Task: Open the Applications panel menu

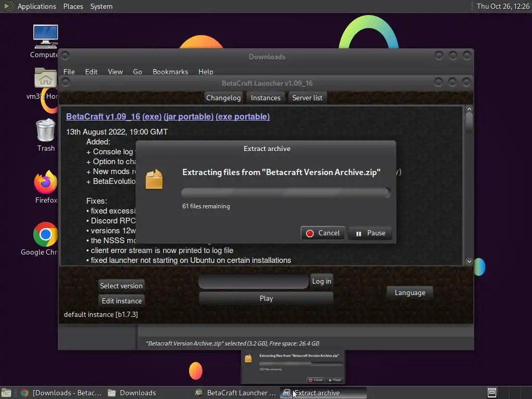Action: tap(37, 6)
